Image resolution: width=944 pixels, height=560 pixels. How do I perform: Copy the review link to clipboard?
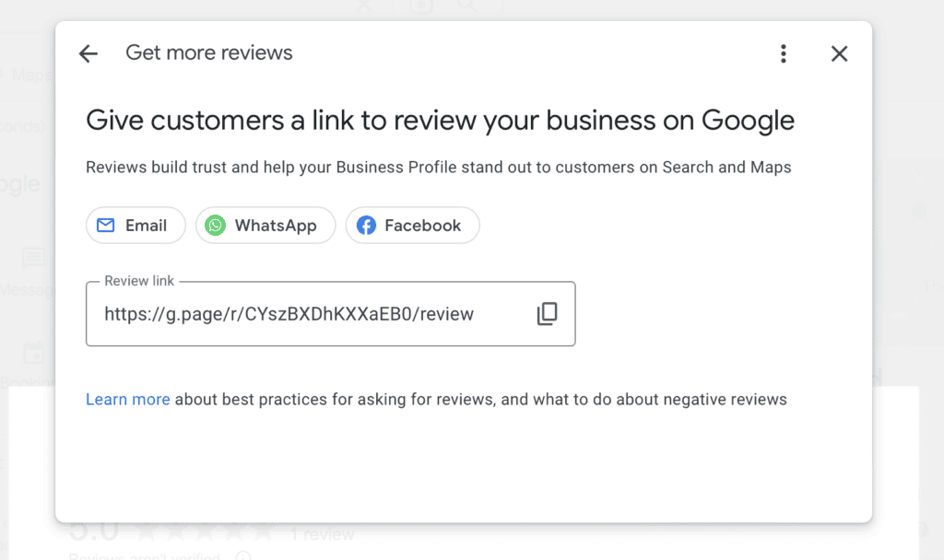coord(547,314)
